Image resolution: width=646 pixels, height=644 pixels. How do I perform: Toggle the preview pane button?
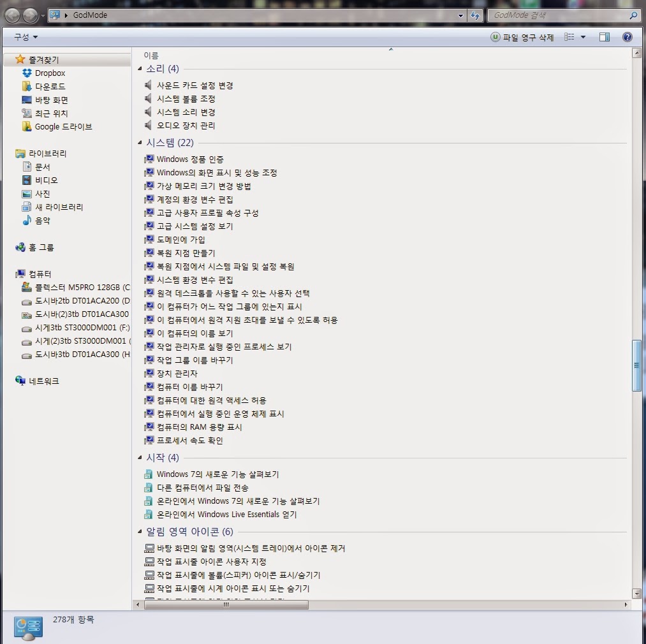pos(605,37)
